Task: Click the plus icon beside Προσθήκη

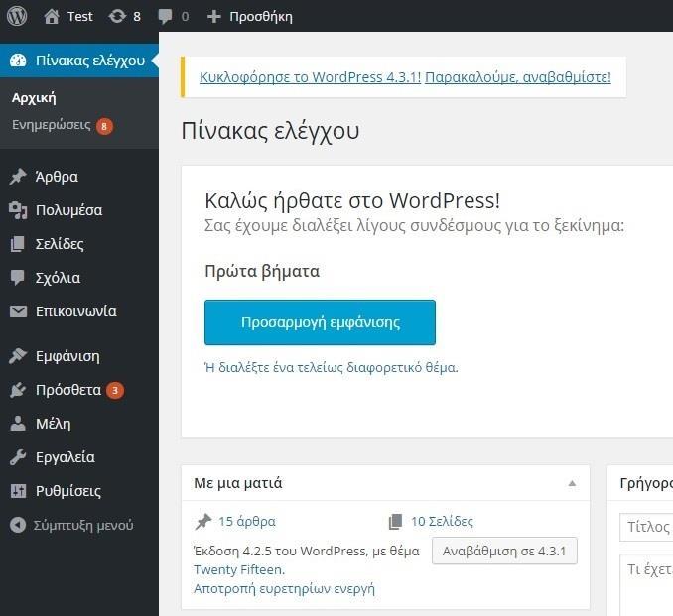Action: click(x=213, y=17)
